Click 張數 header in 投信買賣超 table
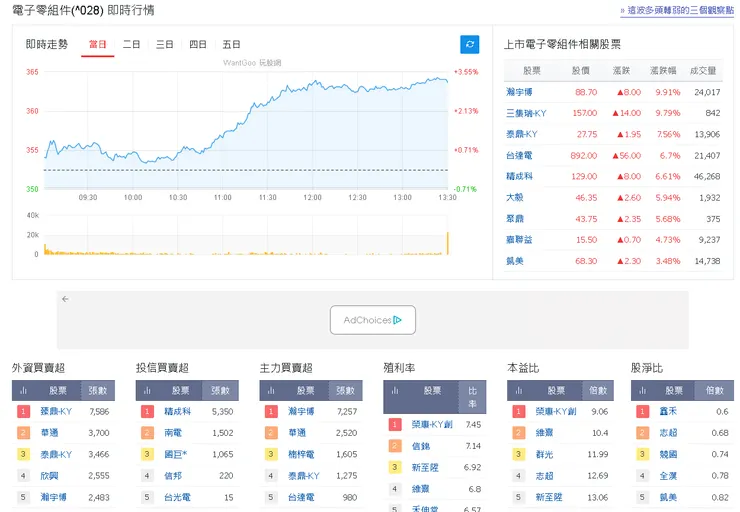Screen dimensions: 740x512 click(x=220, y=391)
